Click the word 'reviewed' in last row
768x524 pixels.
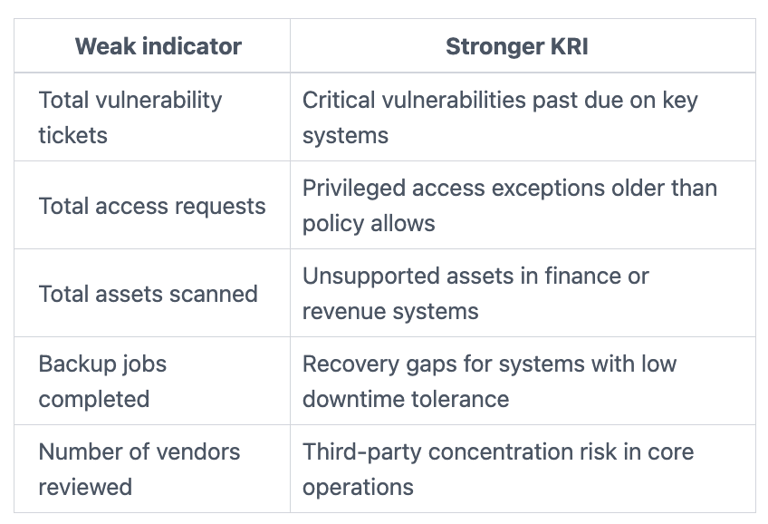coord(85,487)
